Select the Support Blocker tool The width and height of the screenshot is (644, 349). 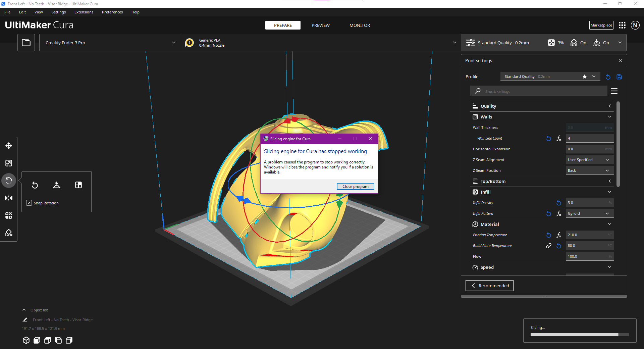[x=9, y=233]
